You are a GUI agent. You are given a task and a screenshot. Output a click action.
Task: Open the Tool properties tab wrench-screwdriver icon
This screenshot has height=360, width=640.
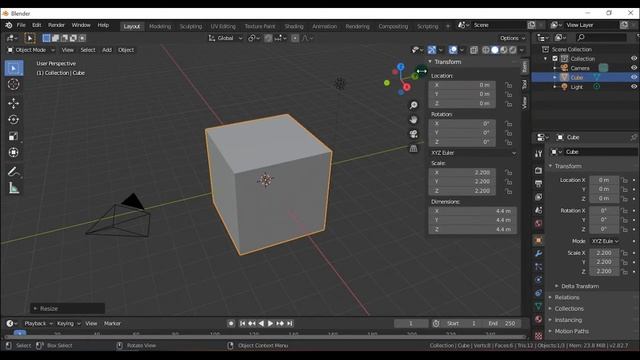538,154
